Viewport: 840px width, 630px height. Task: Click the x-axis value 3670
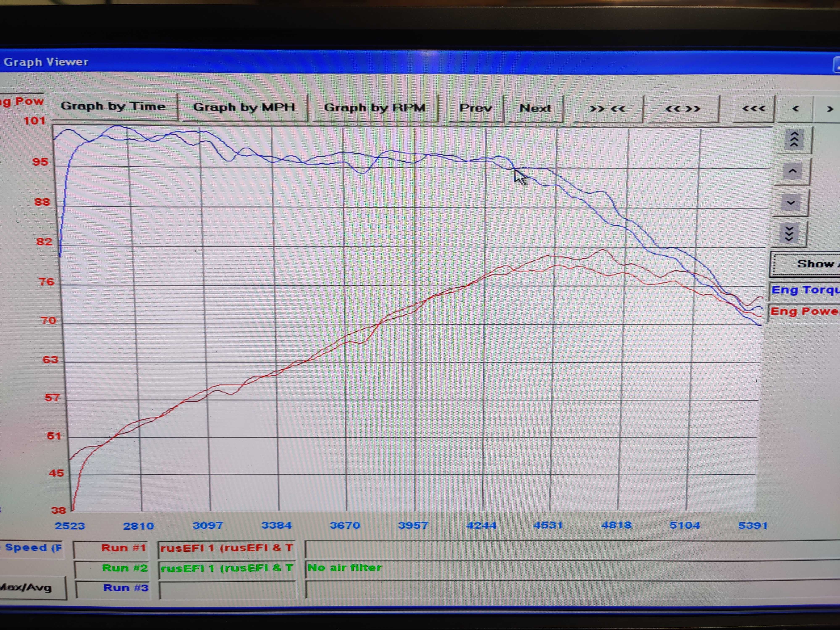click(x=345, y=526)
